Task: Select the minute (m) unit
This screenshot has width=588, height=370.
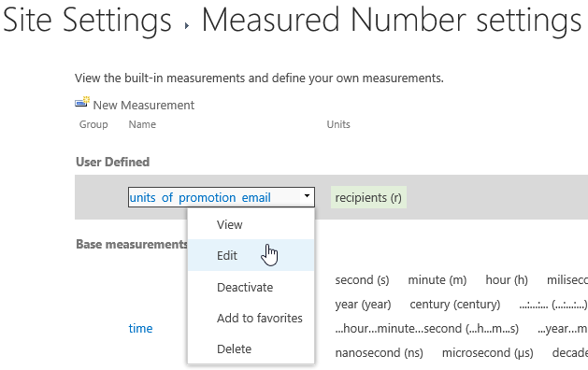Action: [437, 280]
